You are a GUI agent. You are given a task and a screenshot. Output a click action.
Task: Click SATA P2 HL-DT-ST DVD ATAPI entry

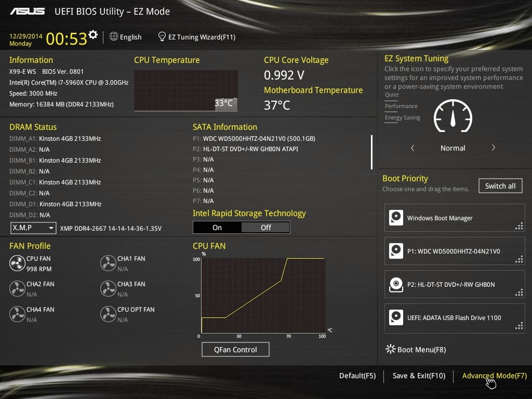pyautogui.click(x=246, y=149)
